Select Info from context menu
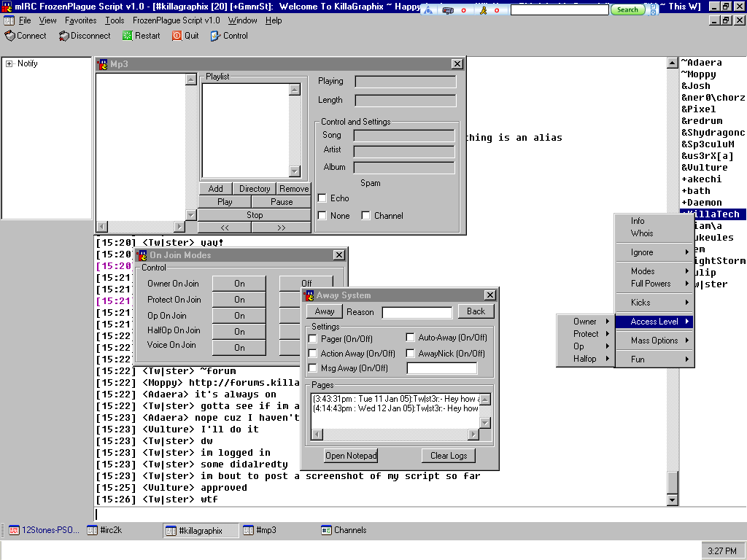Screen dimensions: 747x560 pos(654,221)
